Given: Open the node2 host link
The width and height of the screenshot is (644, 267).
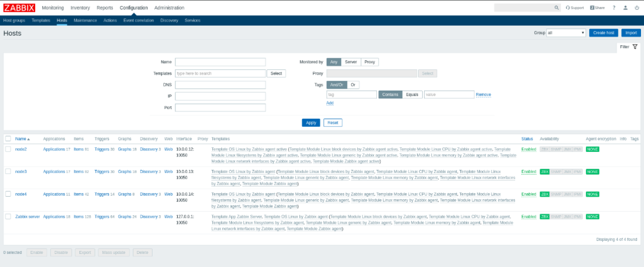Looking at the screenshot, I should tap(21, 149).
